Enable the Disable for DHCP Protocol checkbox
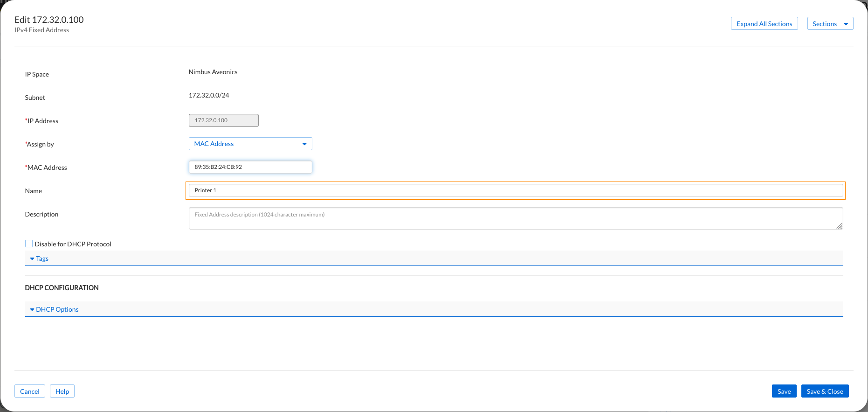Screen dimensions: 868x412 tap(29, 244)
